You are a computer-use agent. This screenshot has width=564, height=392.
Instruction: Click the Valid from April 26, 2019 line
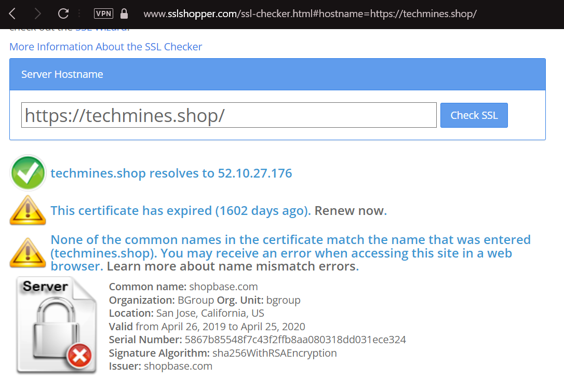coord(207,327)
